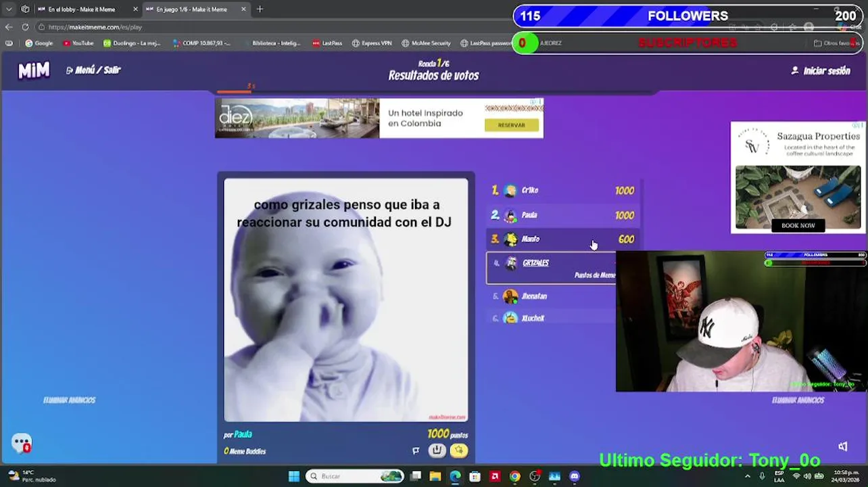Click the RESERVAR button in the hotel ad
The width and height of the screenshot is (868, 487).
pos(512,125)
